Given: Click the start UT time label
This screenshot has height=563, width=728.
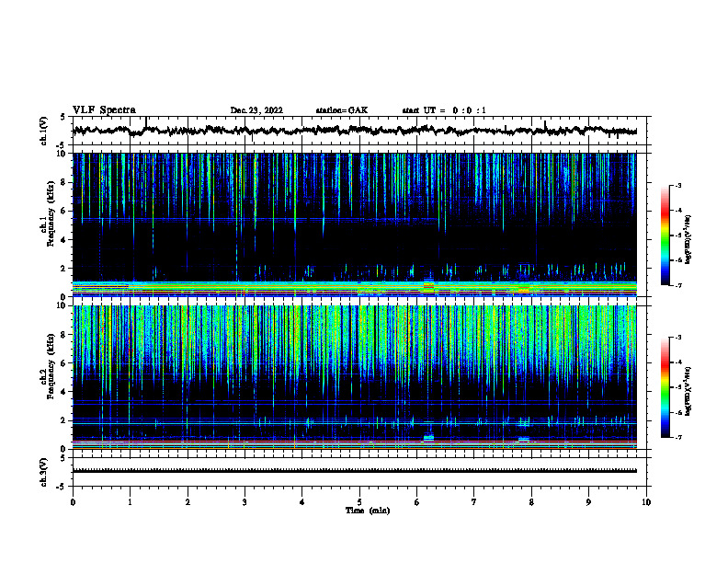Looking at the screenshot, I should pyautogui.click(x=444, y=110).
